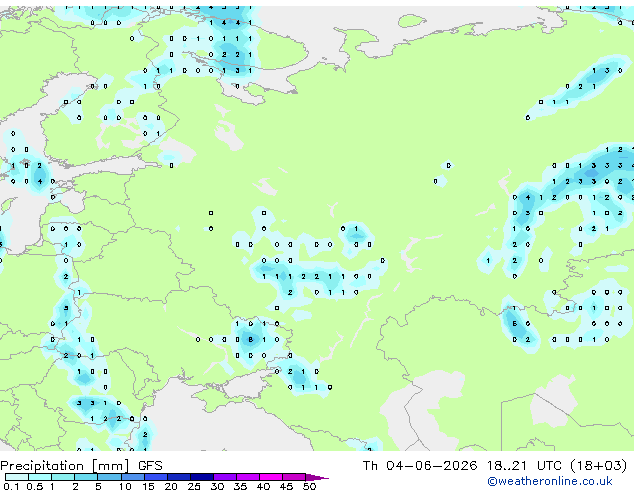The image size is (634, 490).
Task: Select the 40–45 mm magenta legend swatch
Action: pos(271,477)
